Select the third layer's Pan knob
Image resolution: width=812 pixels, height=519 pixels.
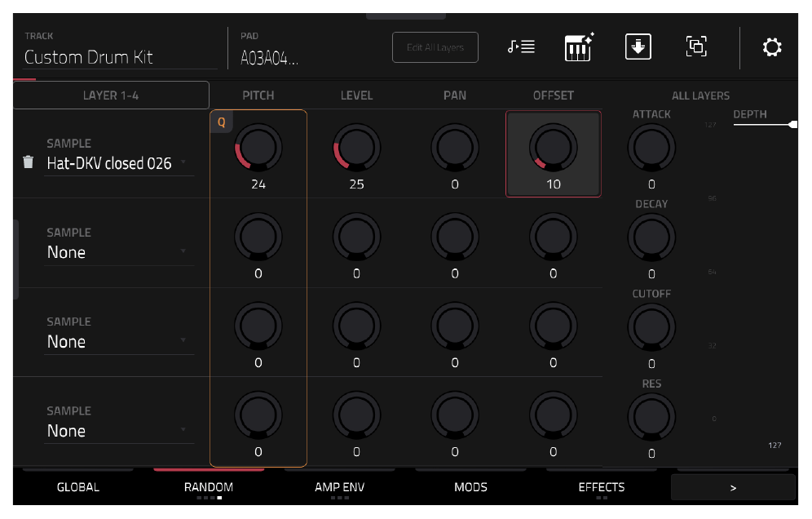pyautogui.click(x=455, y=326)
